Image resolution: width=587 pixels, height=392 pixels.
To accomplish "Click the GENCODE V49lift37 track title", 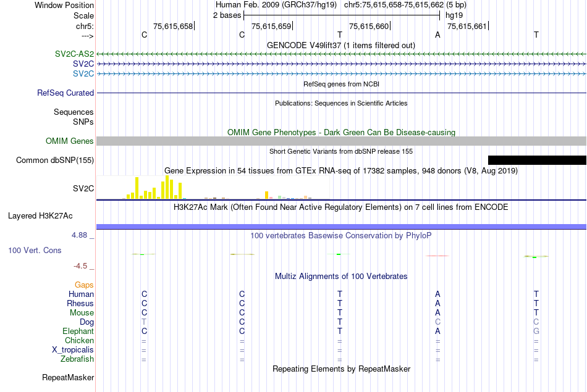I will pos(340,45).
